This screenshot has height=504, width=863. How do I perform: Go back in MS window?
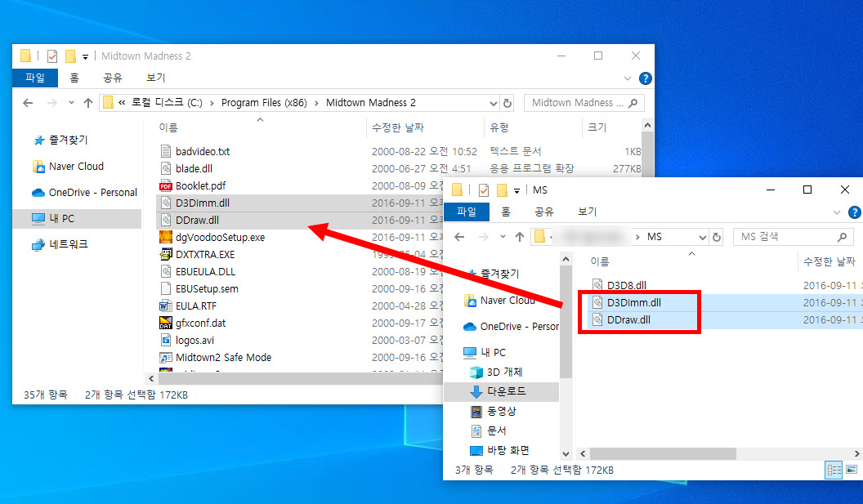click(x=459, y=237)
